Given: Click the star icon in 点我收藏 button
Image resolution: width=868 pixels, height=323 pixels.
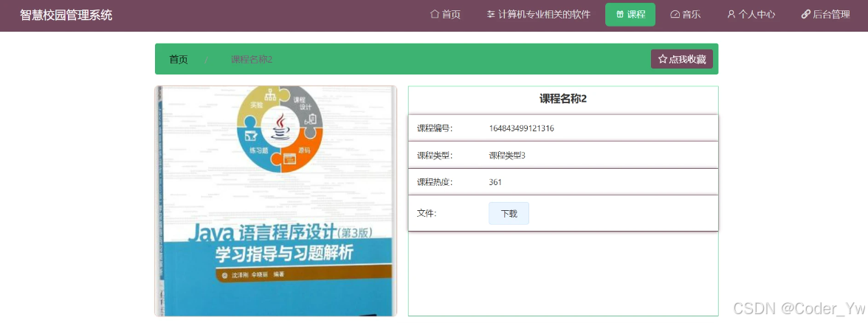Looking at the screenshot, I should click(x=662, y=59).
